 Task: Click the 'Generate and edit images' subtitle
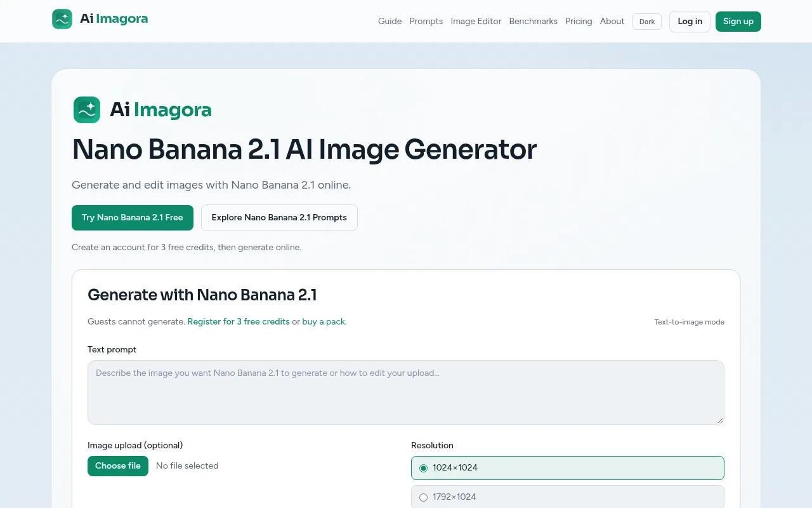click(x=211, y=185)
